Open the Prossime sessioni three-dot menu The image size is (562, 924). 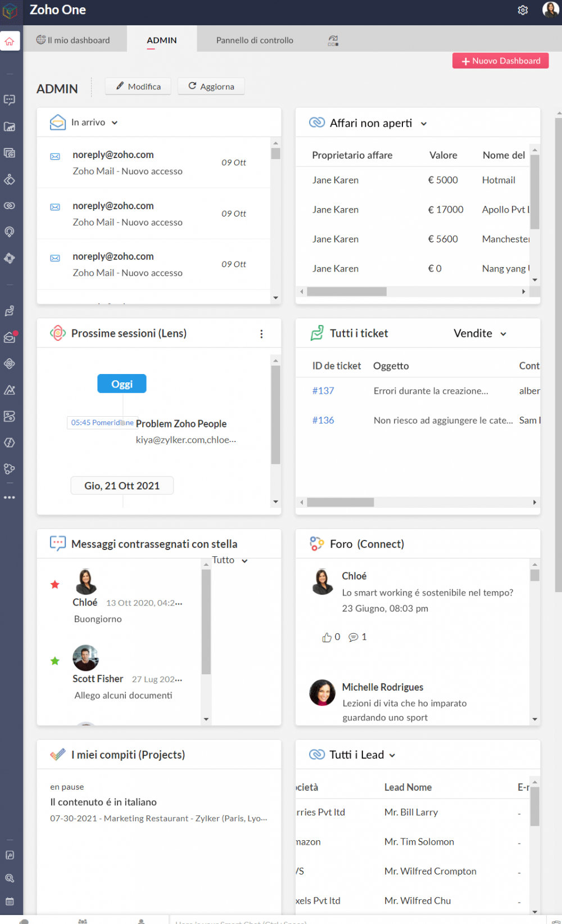tap(261, 334)
